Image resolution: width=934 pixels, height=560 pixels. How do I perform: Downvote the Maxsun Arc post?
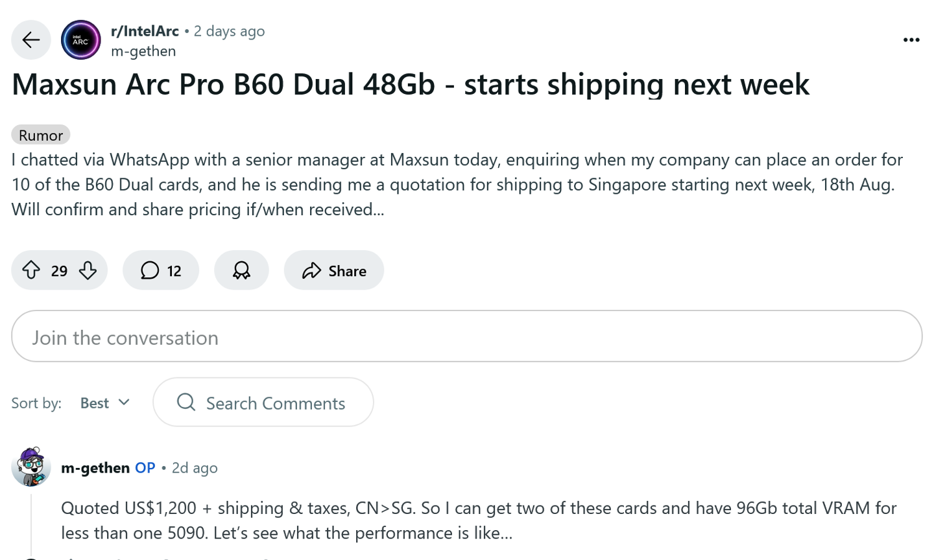[88, 270]
